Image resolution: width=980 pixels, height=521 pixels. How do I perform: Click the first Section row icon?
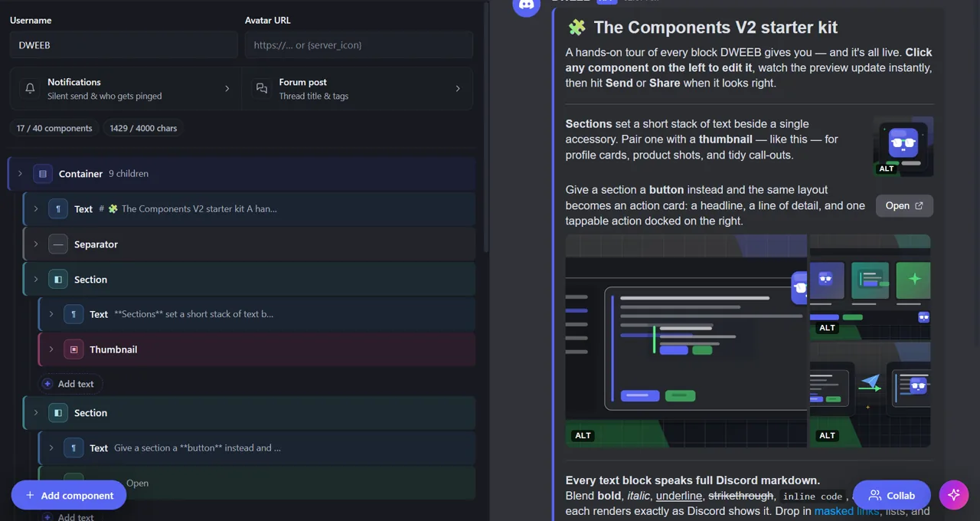(x=58, y=280)
